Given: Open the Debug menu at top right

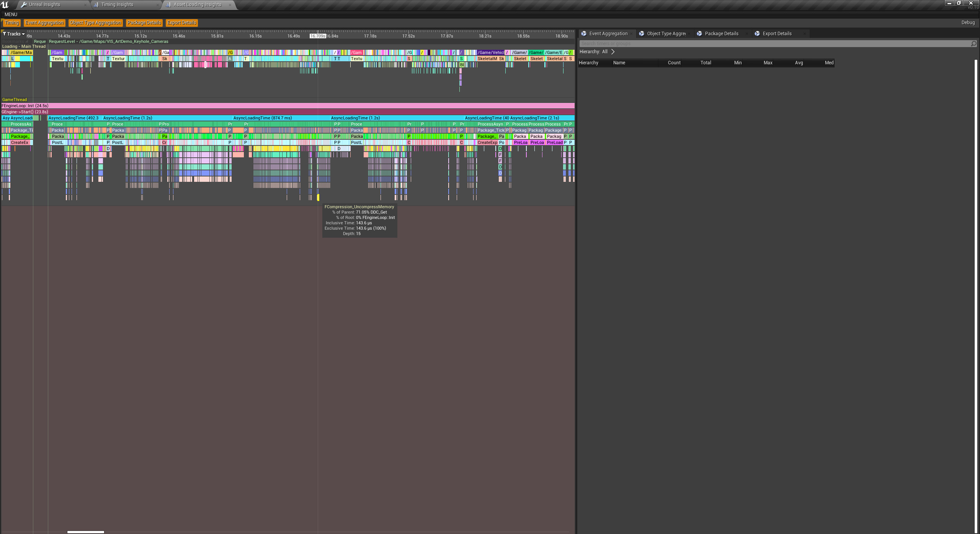Looking at the screenshot, I should [968, 23].
